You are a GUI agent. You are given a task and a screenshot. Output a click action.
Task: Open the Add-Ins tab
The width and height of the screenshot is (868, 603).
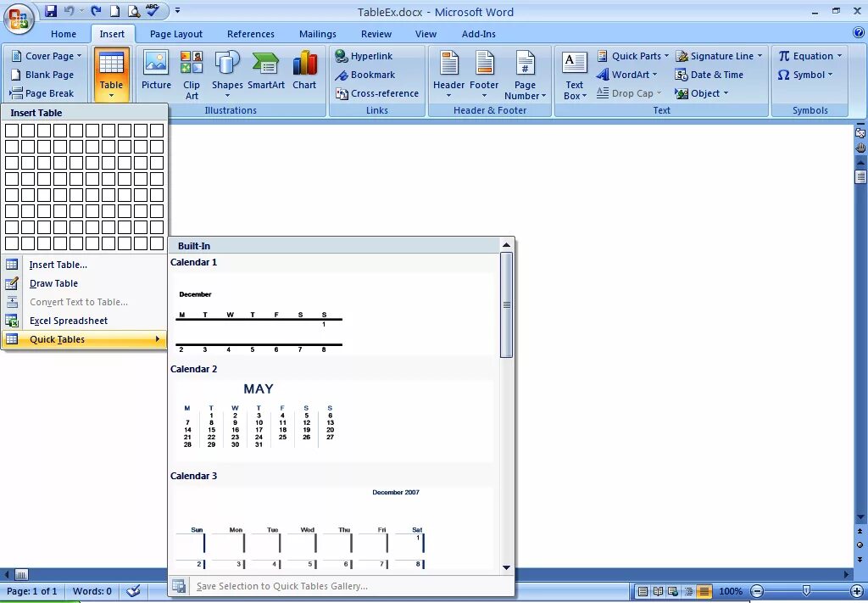click(x=479, y=34)
